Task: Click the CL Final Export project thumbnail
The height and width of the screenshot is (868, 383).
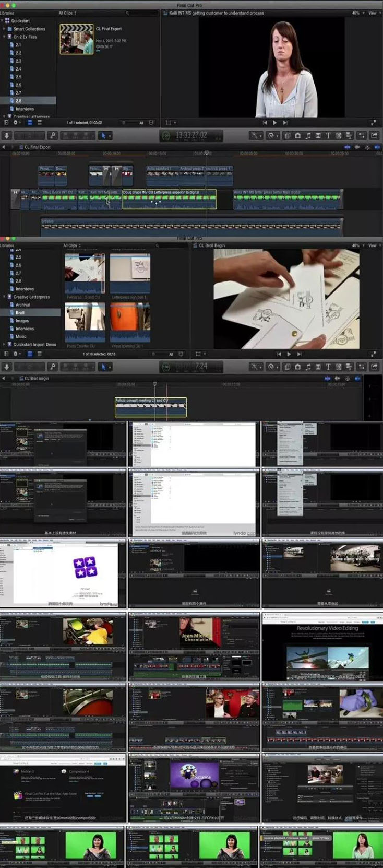Action: tap(76, 39)
